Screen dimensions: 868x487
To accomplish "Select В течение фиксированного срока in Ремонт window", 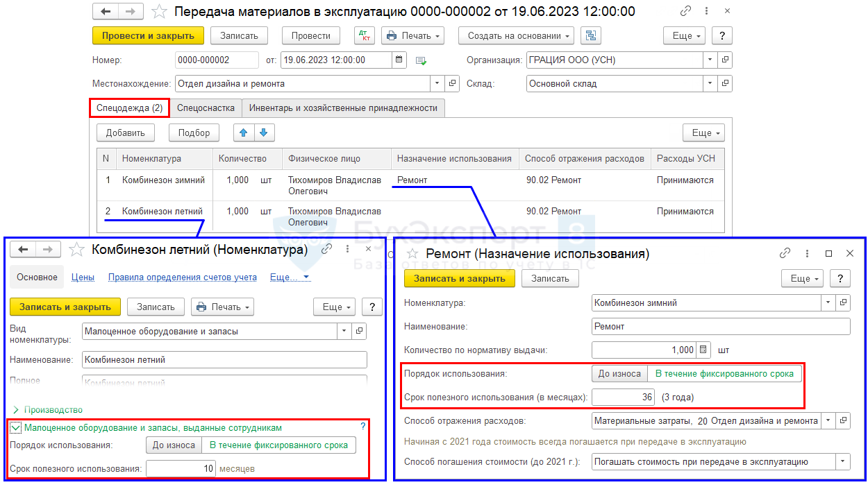I will 724,374.
